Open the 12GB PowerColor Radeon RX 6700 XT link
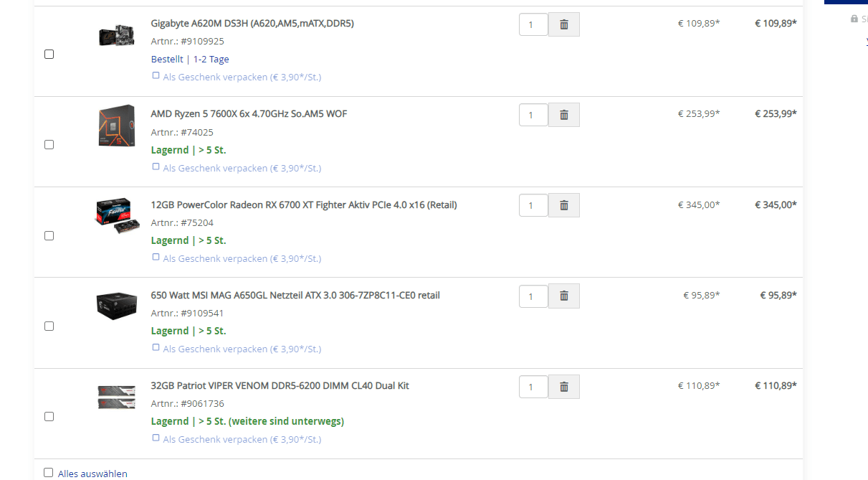 click(x=304, y=204)
